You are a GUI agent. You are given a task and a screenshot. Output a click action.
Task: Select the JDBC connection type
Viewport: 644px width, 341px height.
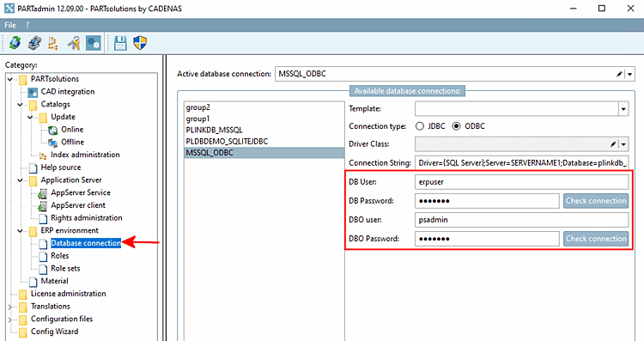tap(420, 126)
